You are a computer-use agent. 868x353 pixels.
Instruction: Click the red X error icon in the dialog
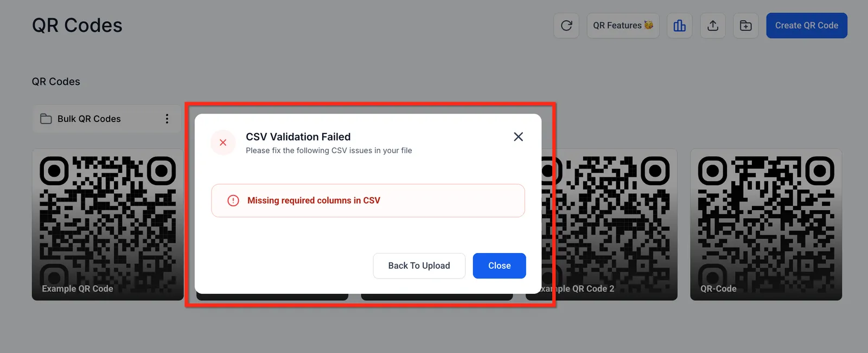[x=223, y=142]
